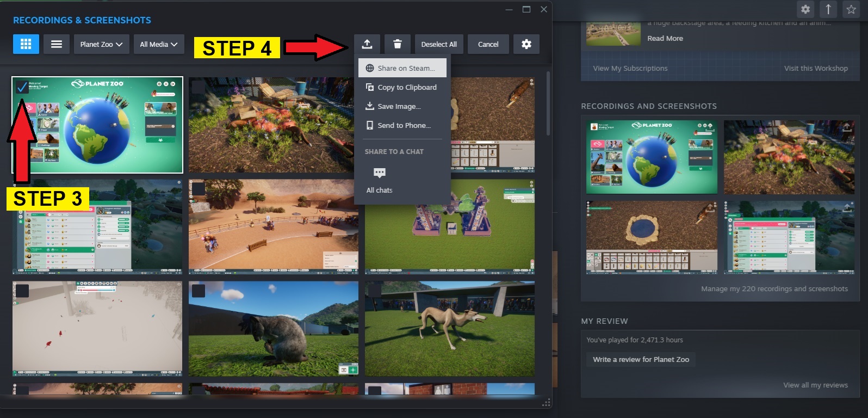Viewport: 868px width, 418px height.
Task: Open View all my reviews link
Action: (x=815, y=385)
